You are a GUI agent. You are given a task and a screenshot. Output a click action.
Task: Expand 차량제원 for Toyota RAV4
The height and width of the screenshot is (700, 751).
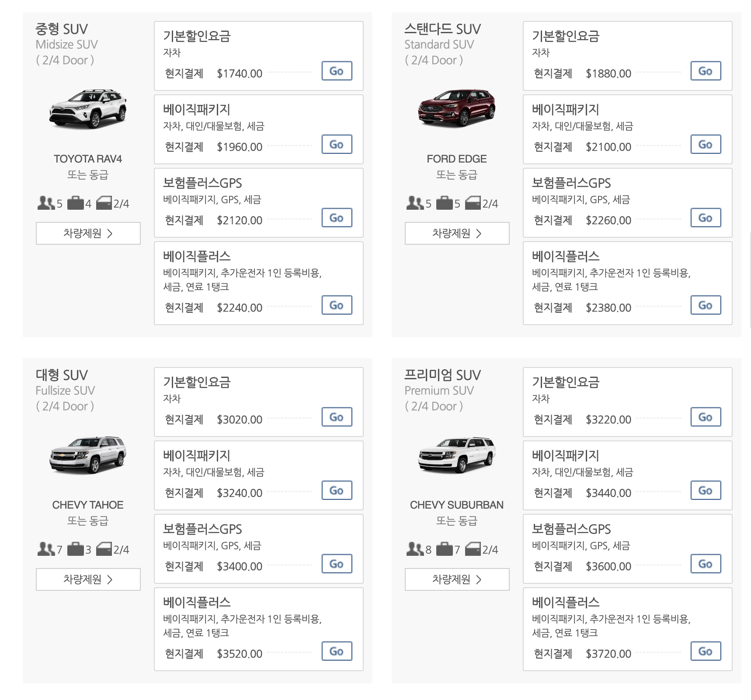[x=88, y=233]
